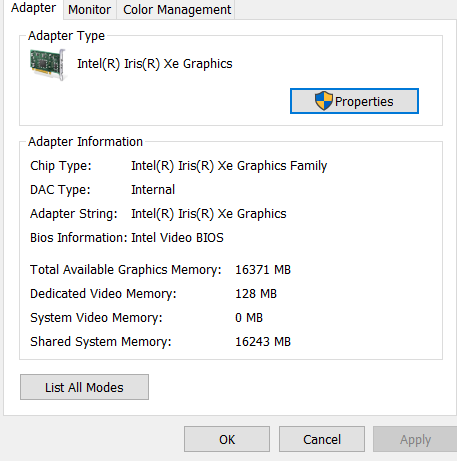
Task: Click the 128 MB dedicated memory value
Action: click(256, 294)
